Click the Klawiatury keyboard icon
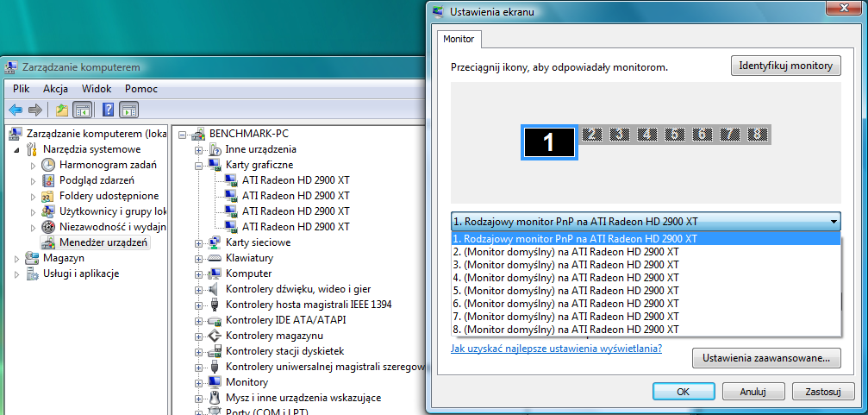Viewport: 868px width, 415px height. point(215,258)
